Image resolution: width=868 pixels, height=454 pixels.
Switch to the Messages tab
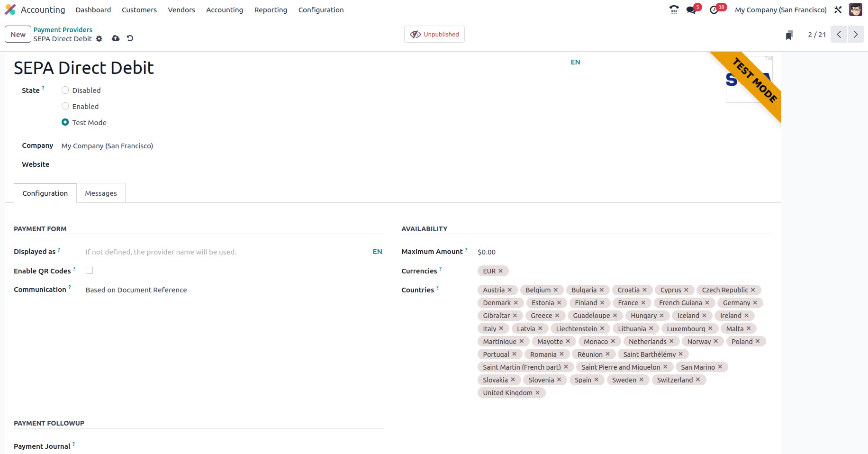[x=101, y=193]
